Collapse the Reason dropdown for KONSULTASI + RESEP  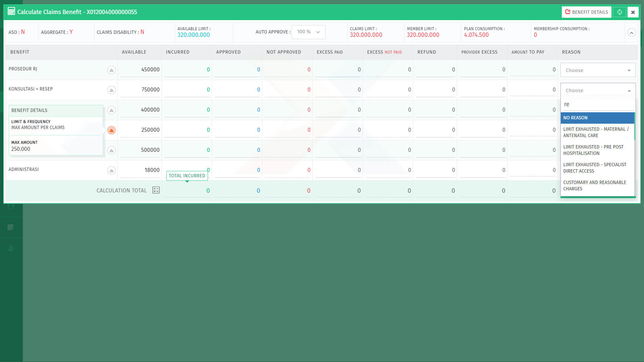point(598,90)
